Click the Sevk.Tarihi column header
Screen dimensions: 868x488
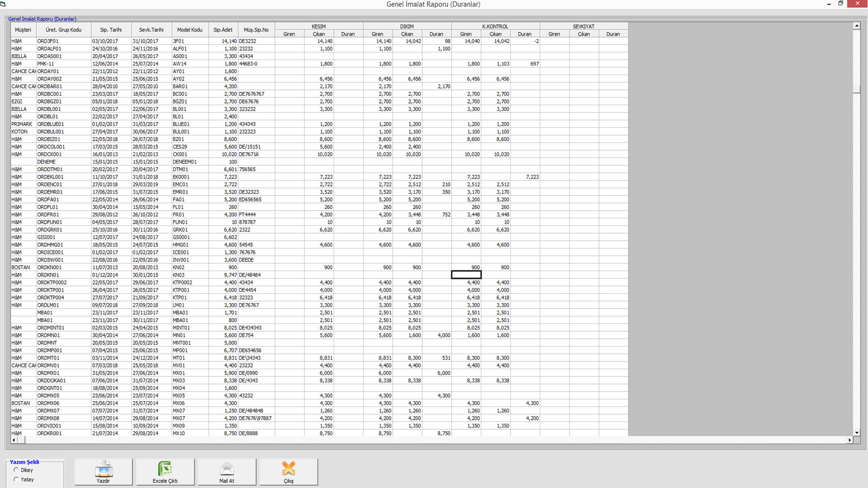(151, 30)
